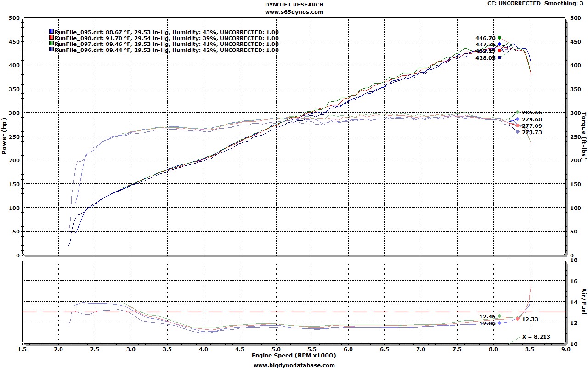
Task: Click the Engine Speed (RPM x1000) axis label
Action: [294, 356]
